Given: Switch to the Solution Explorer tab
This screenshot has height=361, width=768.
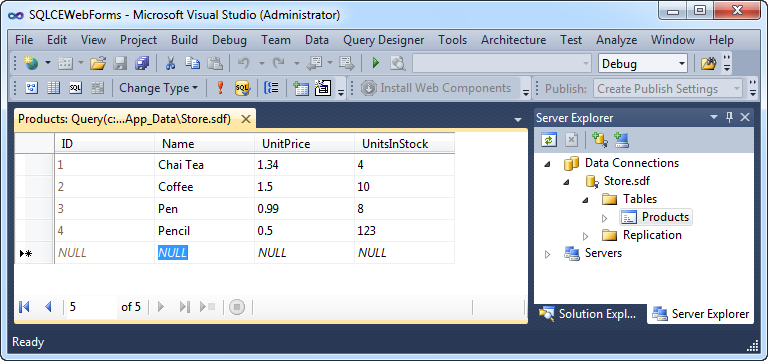Looking at the screenshot, I should click(x=588, y=314).
